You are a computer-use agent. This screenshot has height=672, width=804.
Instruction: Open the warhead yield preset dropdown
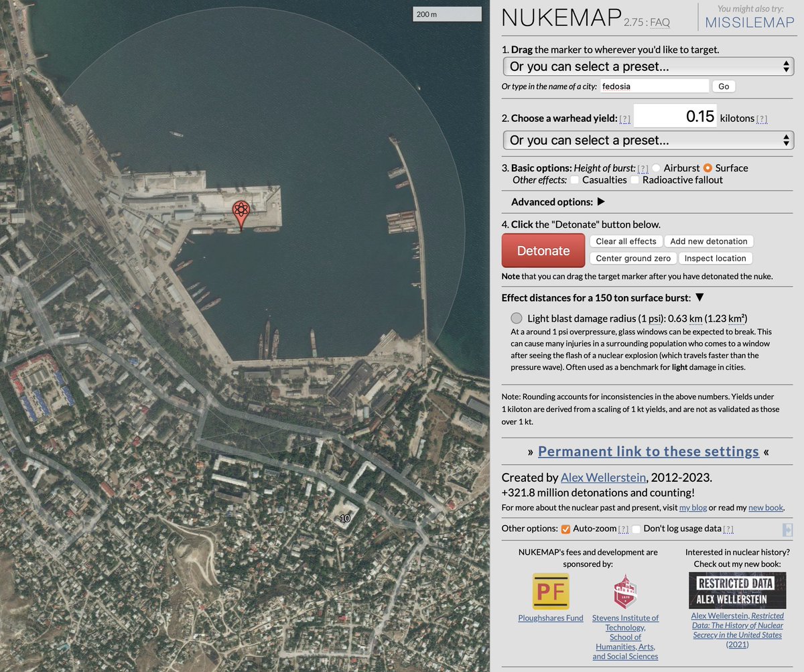click(648, 140)
